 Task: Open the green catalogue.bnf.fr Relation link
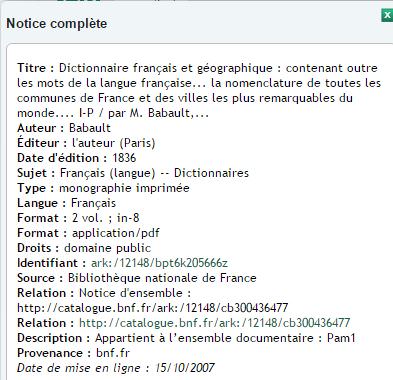(x=214, y=323)
